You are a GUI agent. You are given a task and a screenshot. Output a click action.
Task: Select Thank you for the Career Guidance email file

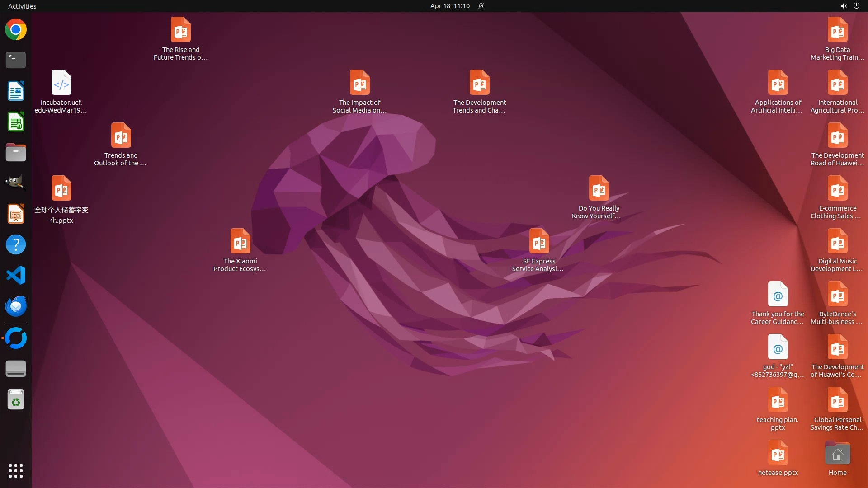coord(778,295)
